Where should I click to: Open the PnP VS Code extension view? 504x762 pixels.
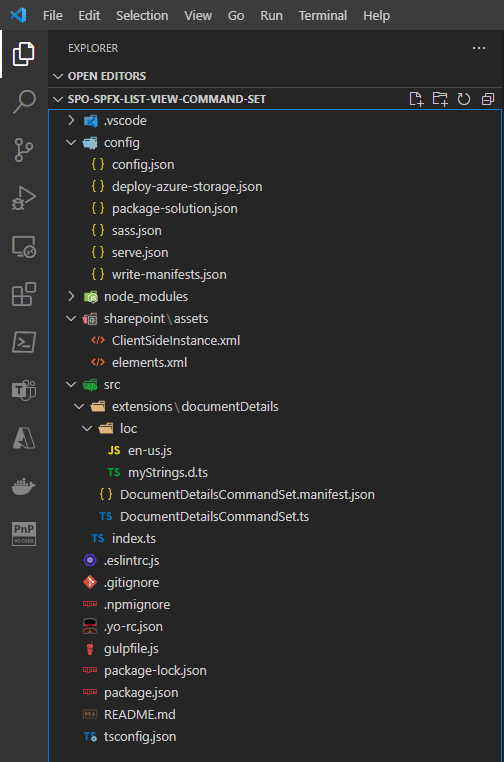tap(24, 534)
